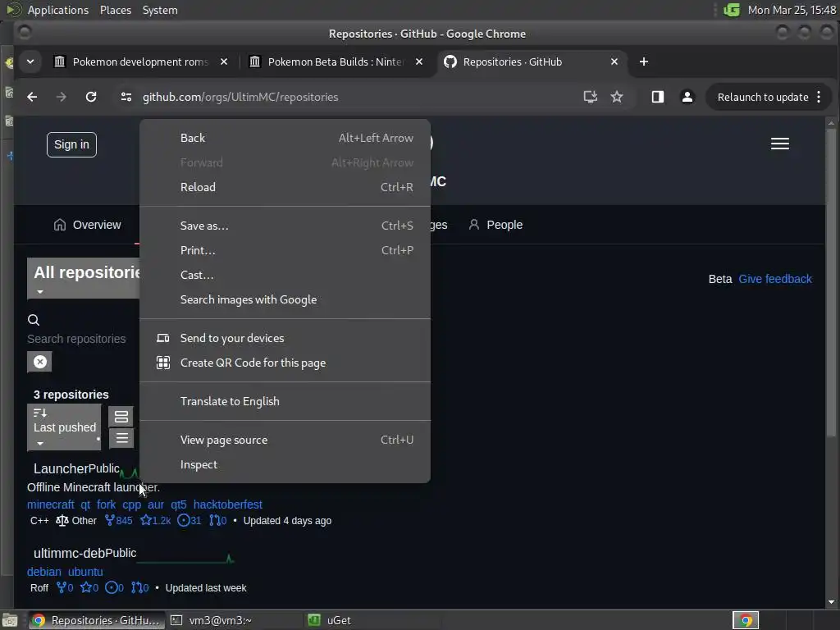Click the Search repositories field
The image size is (840, 630).
click(x=76, y=339)
